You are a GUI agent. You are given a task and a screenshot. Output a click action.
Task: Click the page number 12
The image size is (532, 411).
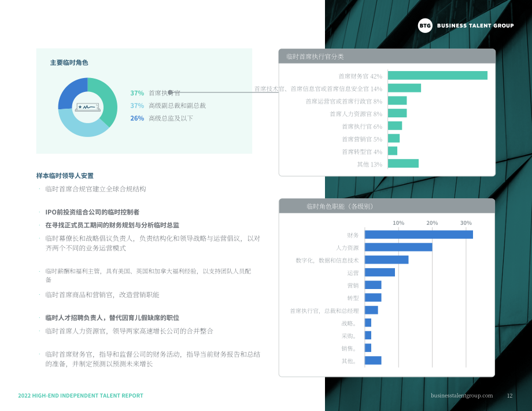tap(509, 395)
